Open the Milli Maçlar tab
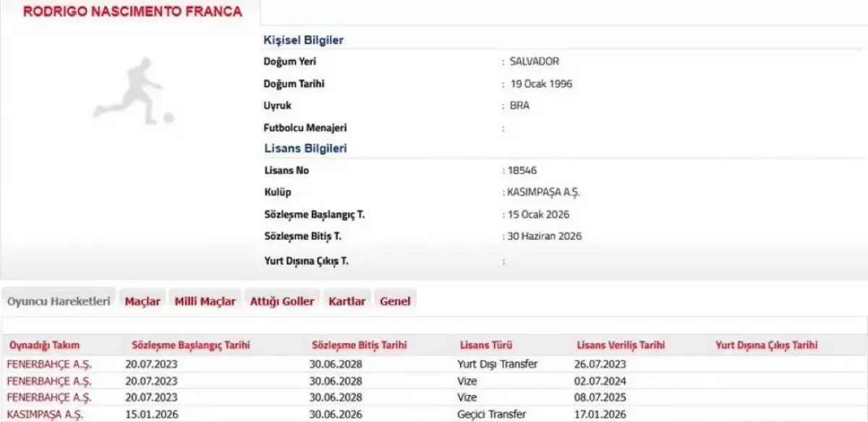 coord(205,301)
